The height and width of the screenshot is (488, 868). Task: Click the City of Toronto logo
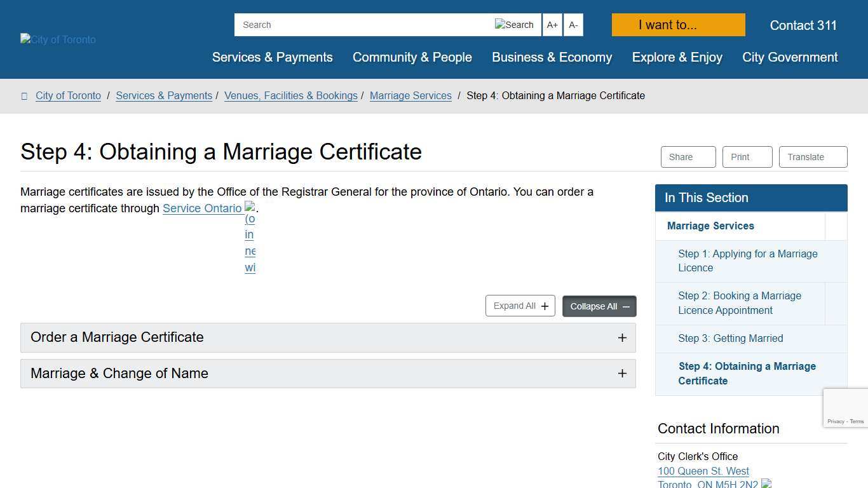pos(57,39)
